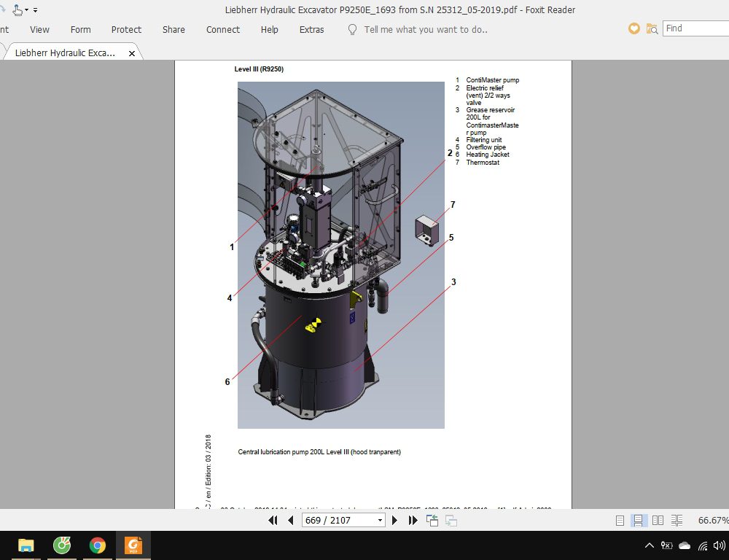Open the advanced folder search icon

tap(652, 28)
